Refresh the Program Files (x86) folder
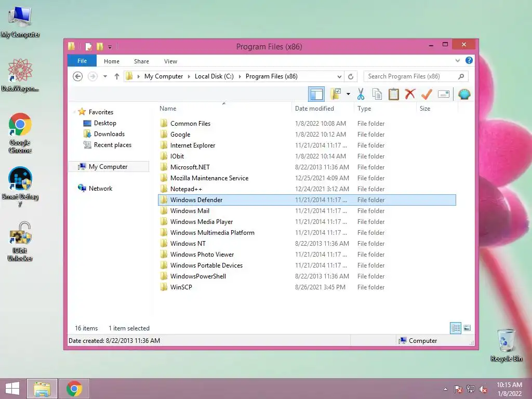 tap(351, 77)
